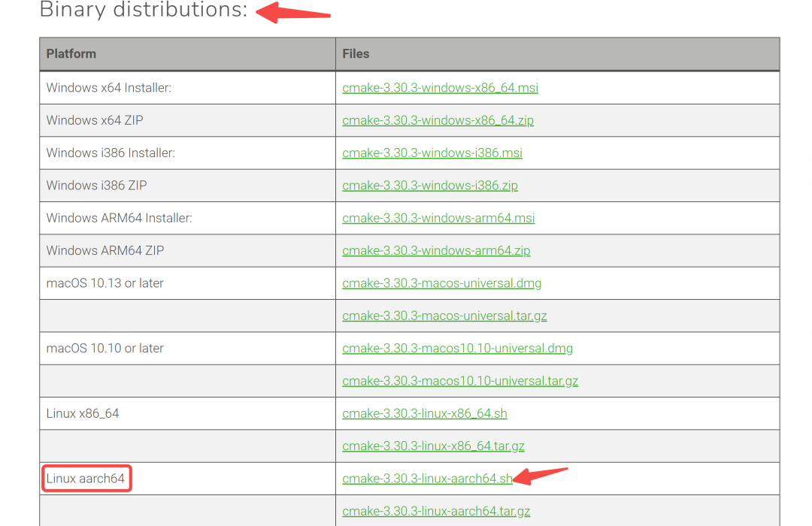
Task: Open cmake-3.30.3-linux-aarch64.tar.gz link
Action: pyautogui.click(x=436, y=512)
